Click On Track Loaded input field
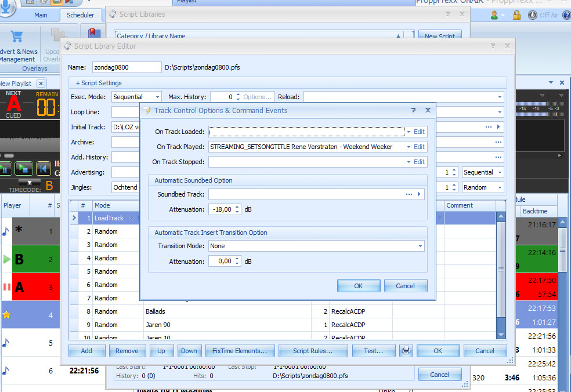The height and width of the screenshot is (392, 571). coord(306,132)
